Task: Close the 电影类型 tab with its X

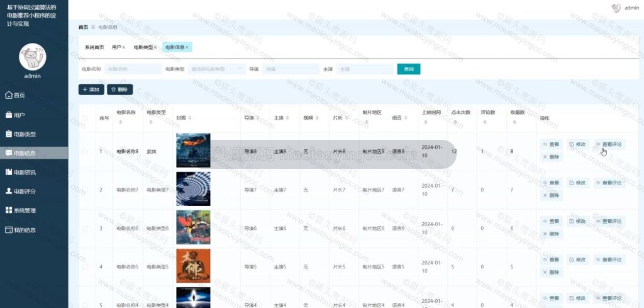Action: coord(155,48)
